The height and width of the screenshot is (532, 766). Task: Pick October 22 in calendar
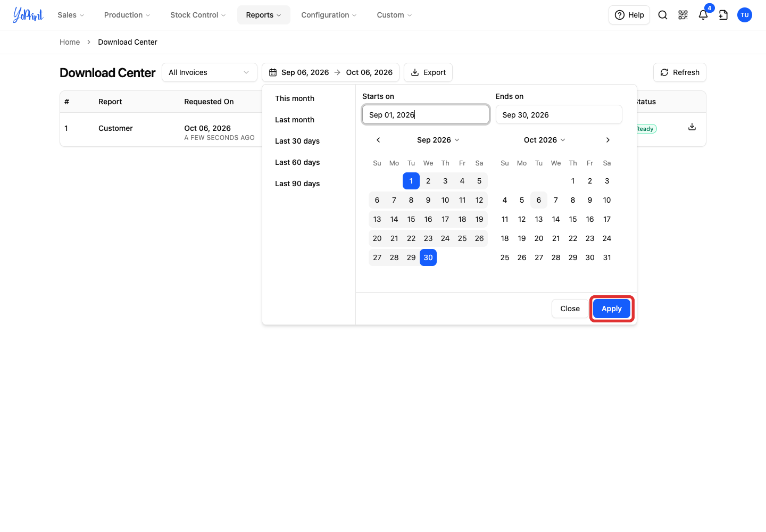click(x=573, y=238)
